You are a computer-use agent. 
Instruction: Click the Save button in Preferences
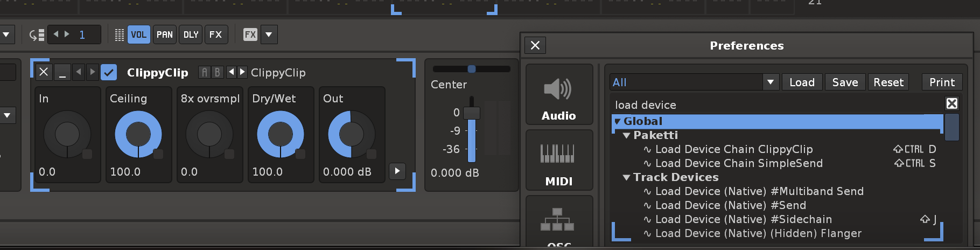click(x=845, y=82)
